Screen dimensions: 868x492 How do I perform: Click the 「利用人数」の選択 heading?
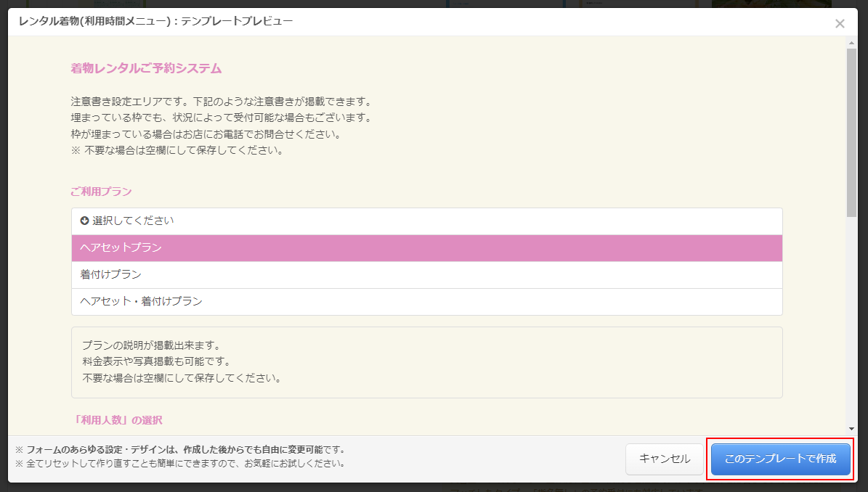(116, 420)
